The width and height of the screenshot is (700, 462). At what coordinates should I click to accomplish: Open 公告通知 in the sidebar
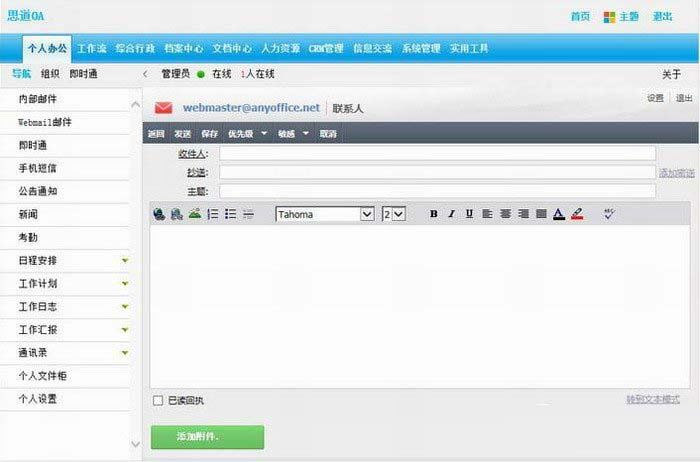pyautogui.click(x=38, y=191)
